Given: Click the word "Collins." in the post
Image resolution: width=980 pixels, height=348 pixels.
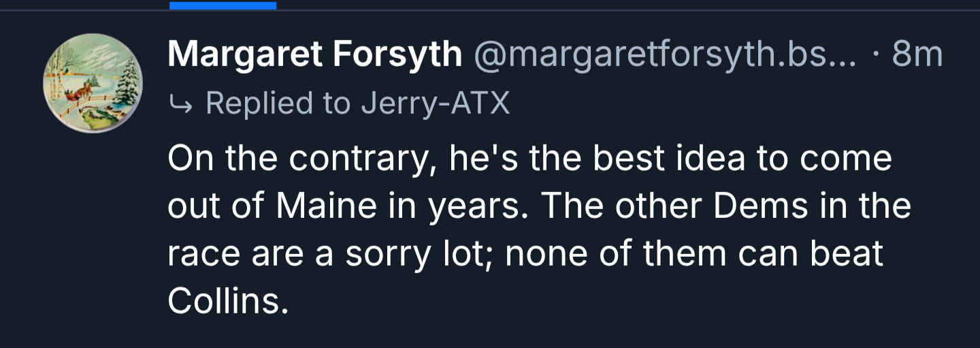Looking at the screenshot, I should pyautogui.click(x=228, y=300).
